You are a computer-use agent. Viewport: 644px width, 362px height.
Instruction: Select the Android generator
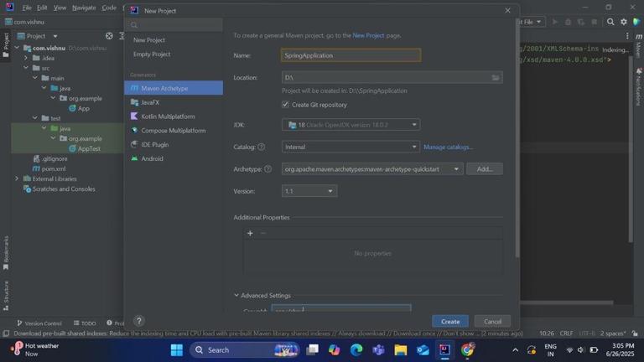pos(174,158)
